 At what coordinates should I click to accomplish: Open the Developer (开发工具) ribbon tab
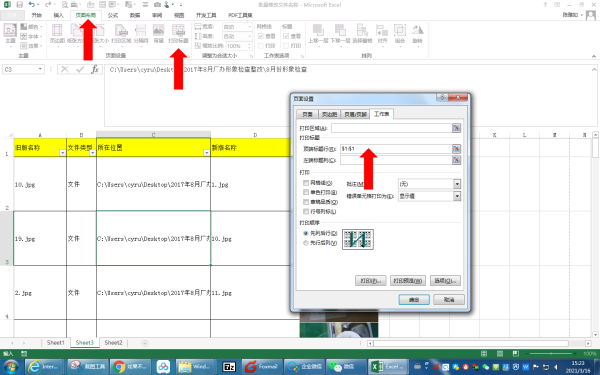(206, 15)
